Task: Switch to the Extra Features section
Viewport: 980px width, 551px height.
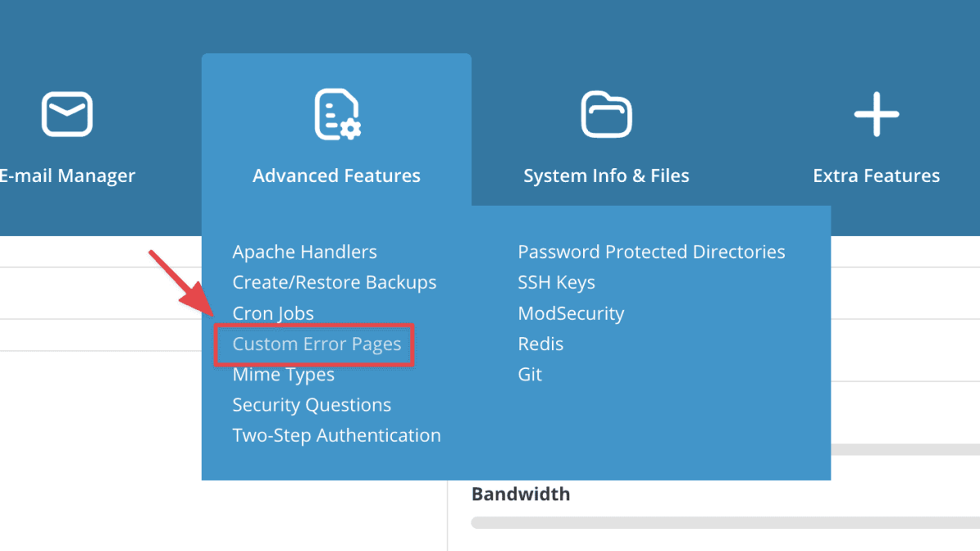Action: click(876, 175)
